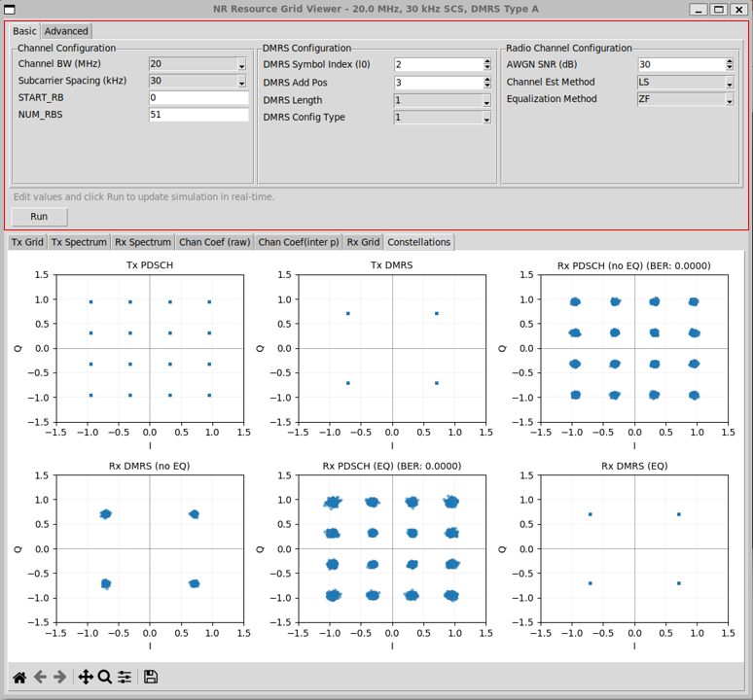Open the Tx Spectrum tab
The image size is (753, 700).
pyautogui.click(x=79, y=242)
